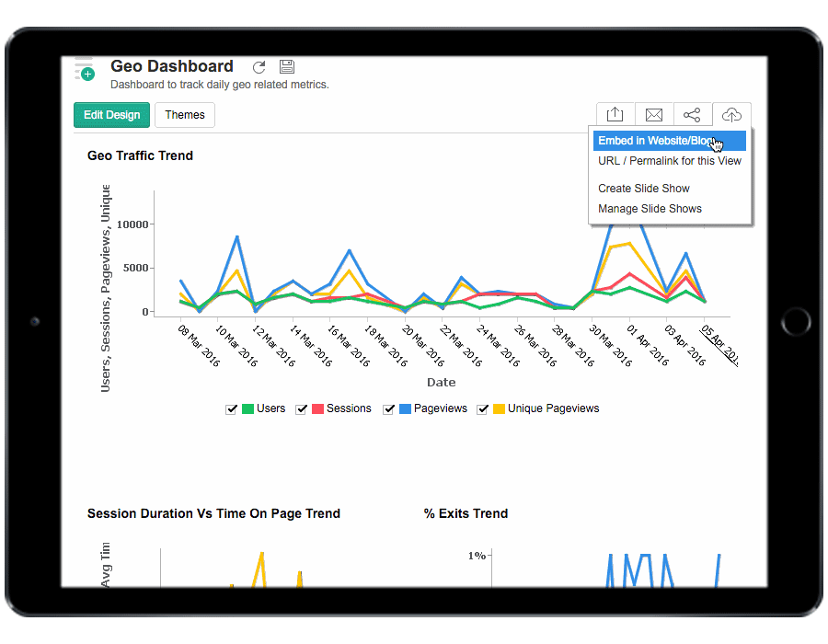Click the share icon
828x644 pixels.
(692, 115)
